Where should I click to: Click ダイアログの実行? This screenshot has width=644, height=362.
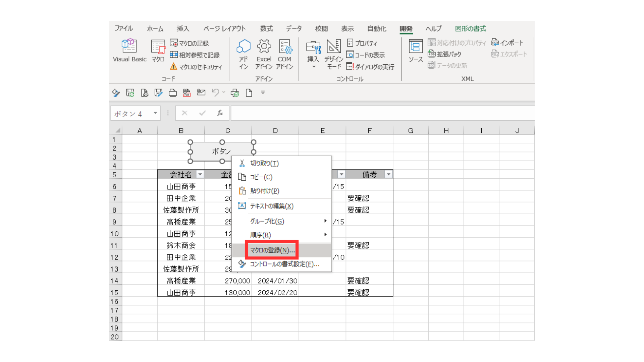pyautogui.click(x=370, y=67)
